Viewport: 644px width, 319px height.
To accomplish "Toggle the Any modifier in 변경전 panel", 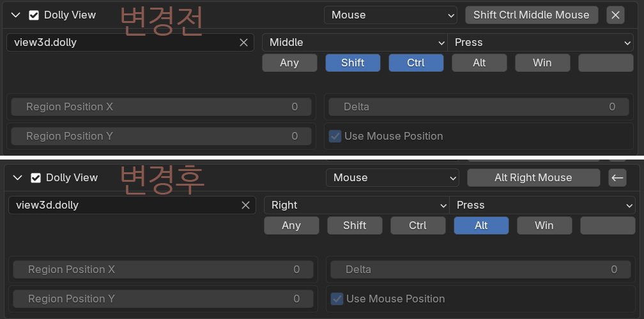I will [x=289, y=63].
